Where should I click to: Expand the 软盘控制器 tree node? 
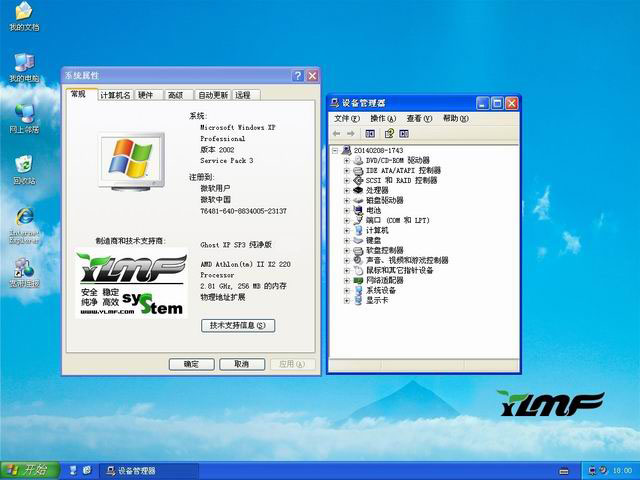coord(347,251)
